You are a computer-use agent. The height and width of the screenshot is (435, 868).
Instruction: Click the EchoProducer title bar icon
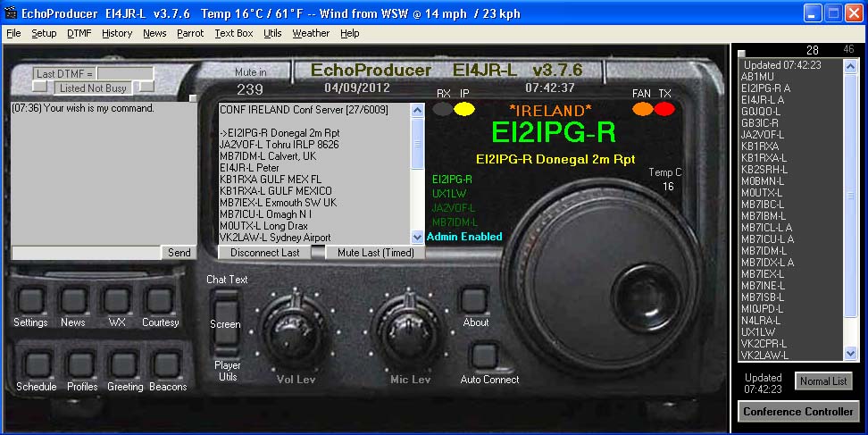click(x=11, y=13)
